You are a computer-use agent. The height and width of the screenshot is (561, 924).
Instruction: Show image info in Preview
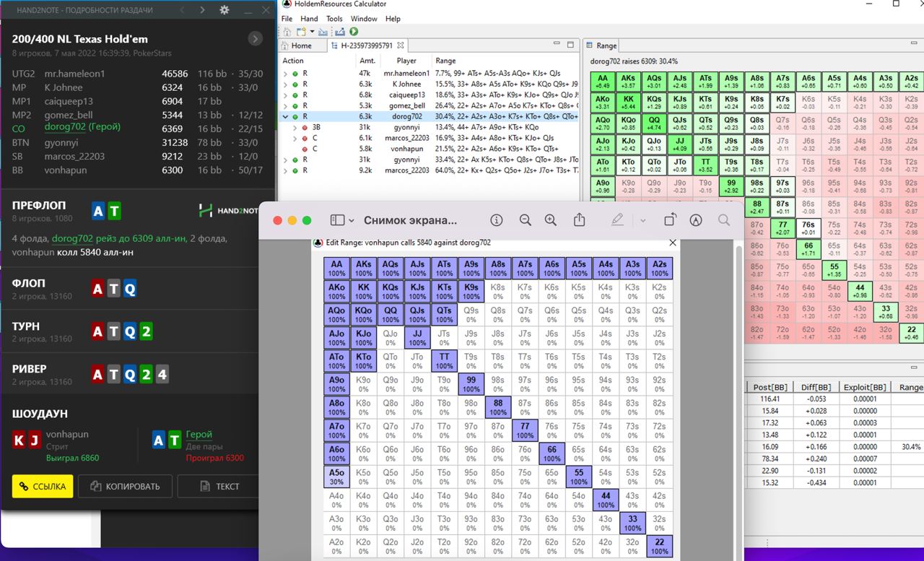496,220
